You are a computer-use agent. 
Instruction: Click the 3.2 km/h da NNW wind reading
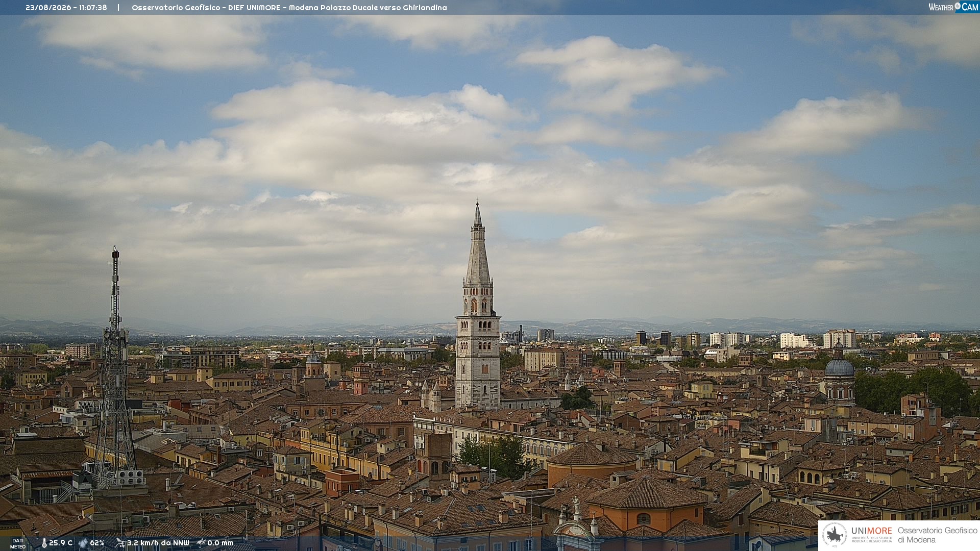coord(158,543)
